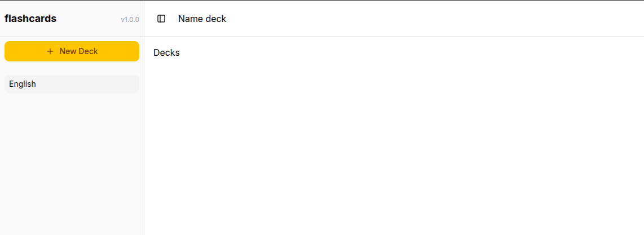
Task: Create a new deck with New Deck
Action: tap(72, 51)
